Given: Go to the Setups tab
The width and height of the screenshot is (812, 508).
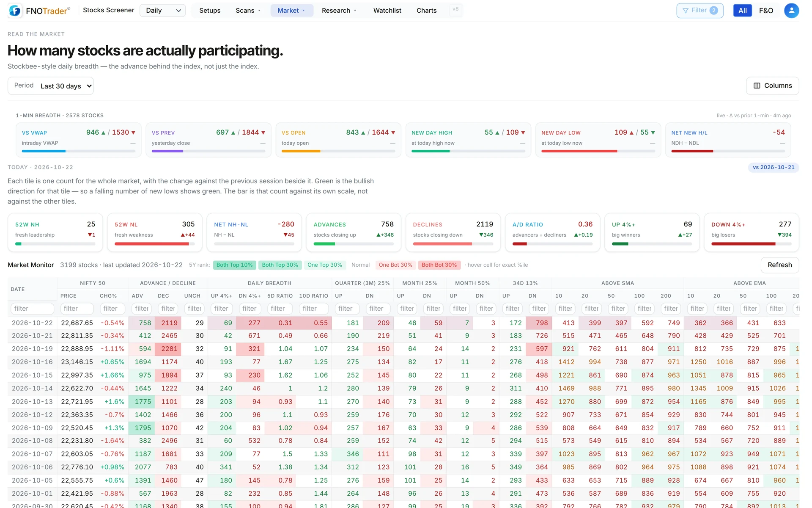Looking at the screenshot, I should (x=210, y=11).
